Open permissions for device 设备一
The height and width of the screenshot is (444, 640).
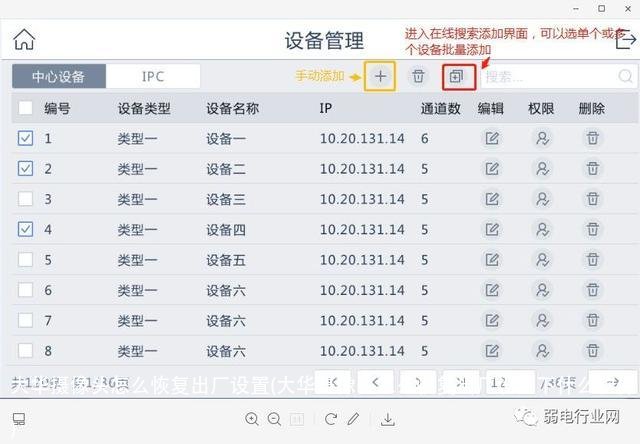(542, 138)
